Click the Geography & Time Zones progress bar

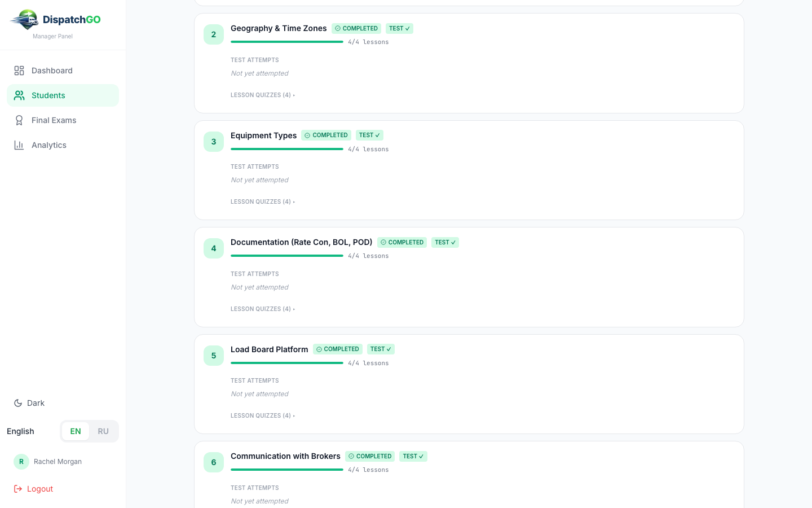point(287,42)
